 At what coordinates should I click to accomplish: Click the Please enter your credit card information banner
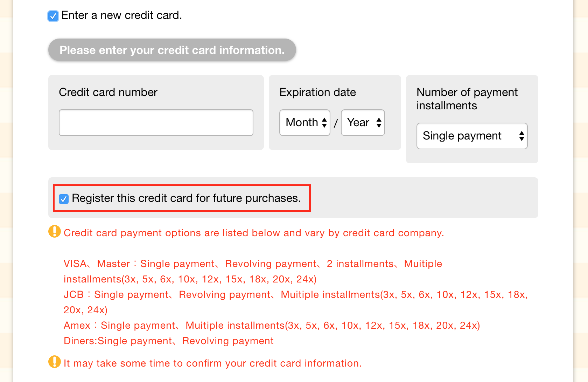coord(172,50)
